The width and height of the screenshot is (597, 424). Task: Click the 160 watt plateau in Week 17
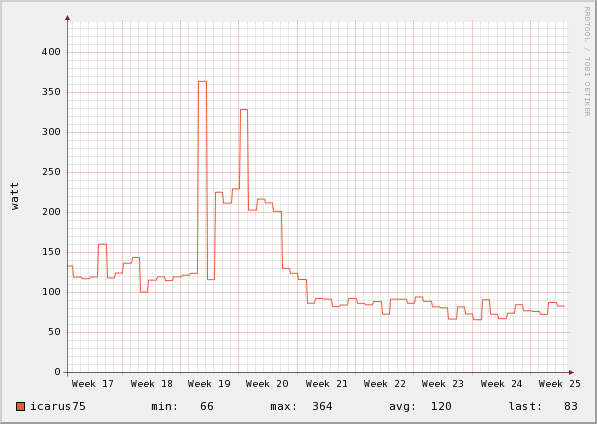point(102,244)
